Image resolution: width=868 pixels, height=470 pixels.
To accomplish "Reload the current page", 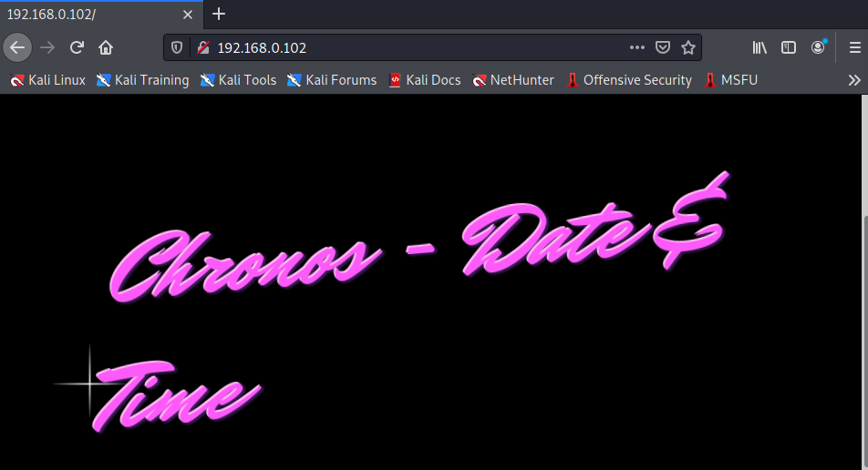I will click(x=77, y=47).
